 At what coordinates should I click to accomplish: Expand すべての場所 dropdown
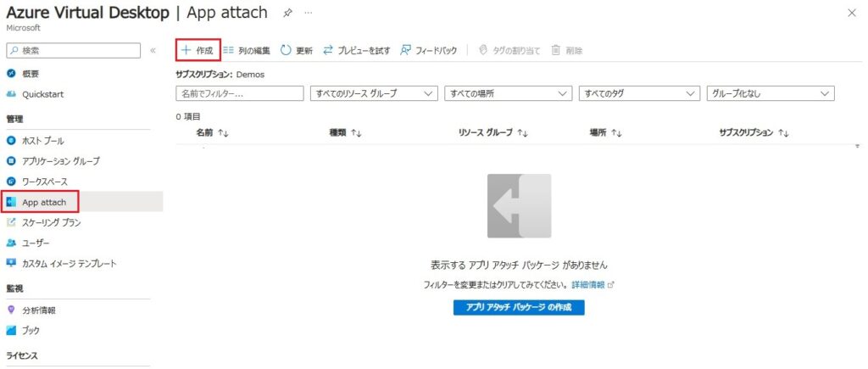coord(509,93)
